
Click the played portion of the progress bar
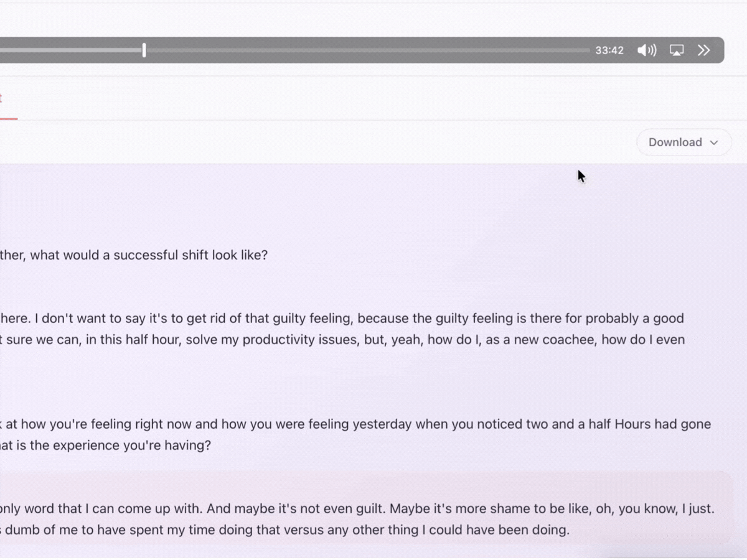[70, 50]
